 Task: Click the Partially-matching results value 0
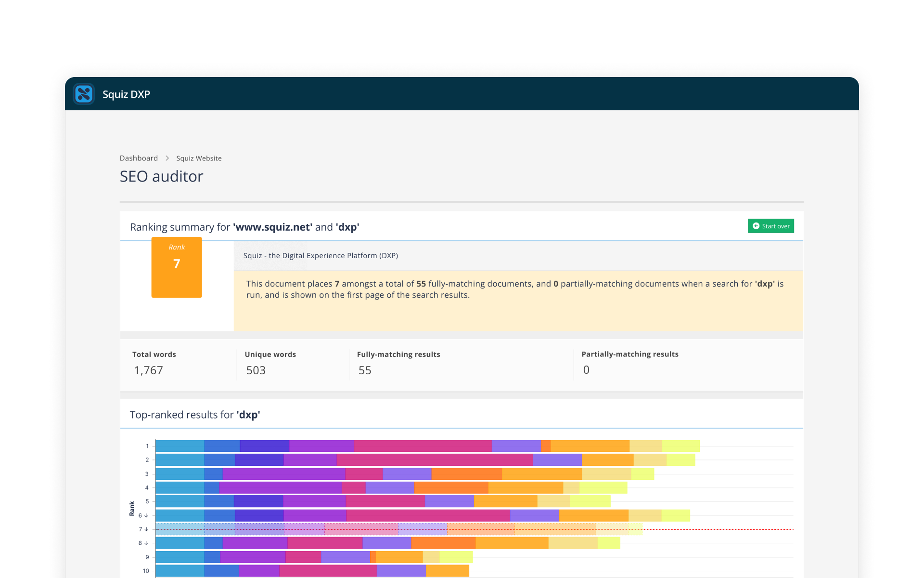point(586,370)
